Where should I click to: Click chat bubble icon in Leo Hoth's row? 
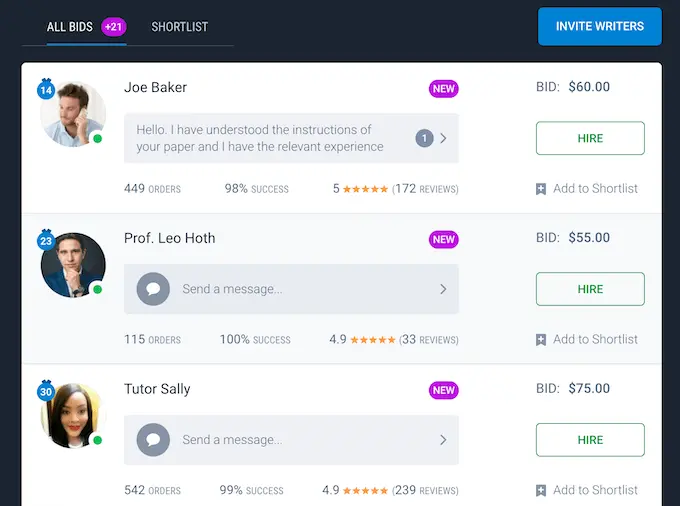click(153, 289)
